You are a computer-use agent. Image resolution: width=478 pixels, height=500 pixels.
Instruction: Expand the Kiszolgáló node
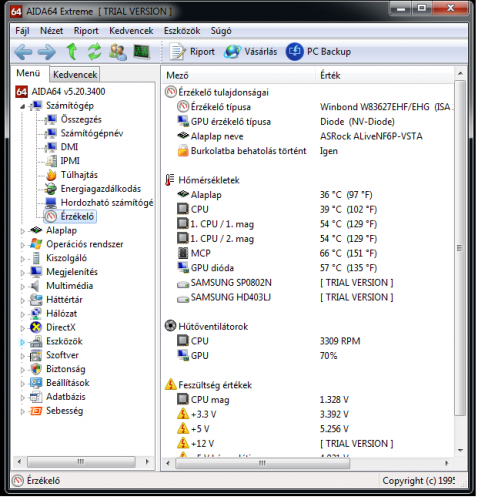coord(22,259)
